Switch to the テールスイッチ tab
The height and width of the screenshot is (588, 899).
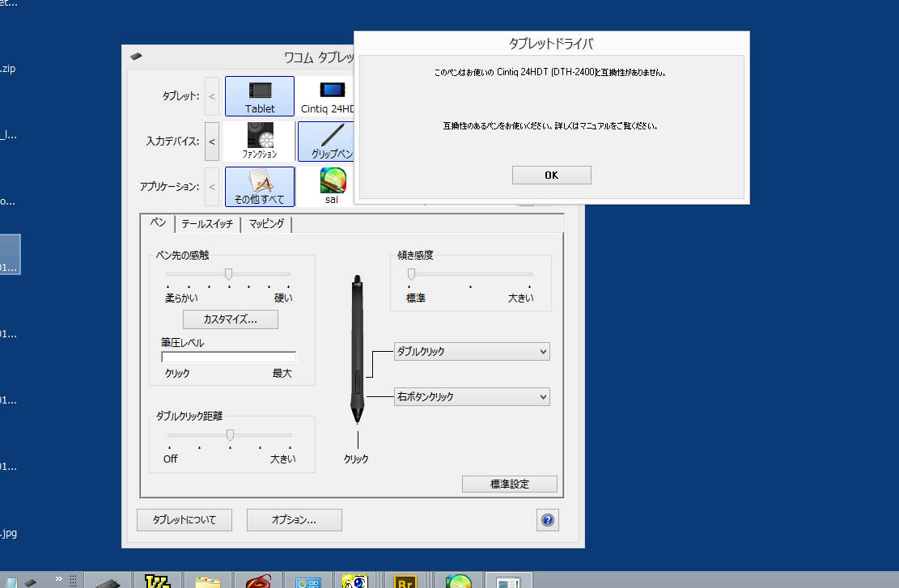coord(207,224)
